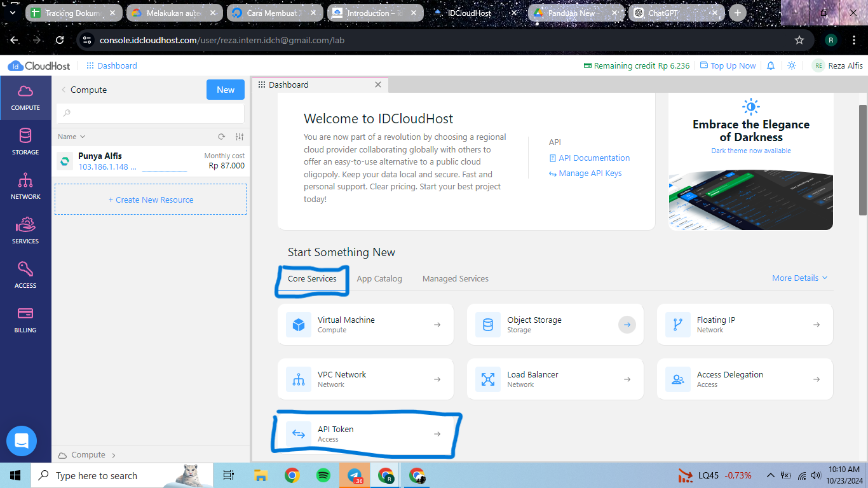The image size is (868, 488).
Task: Click the Top Up Now link
Action: point(728,65)
